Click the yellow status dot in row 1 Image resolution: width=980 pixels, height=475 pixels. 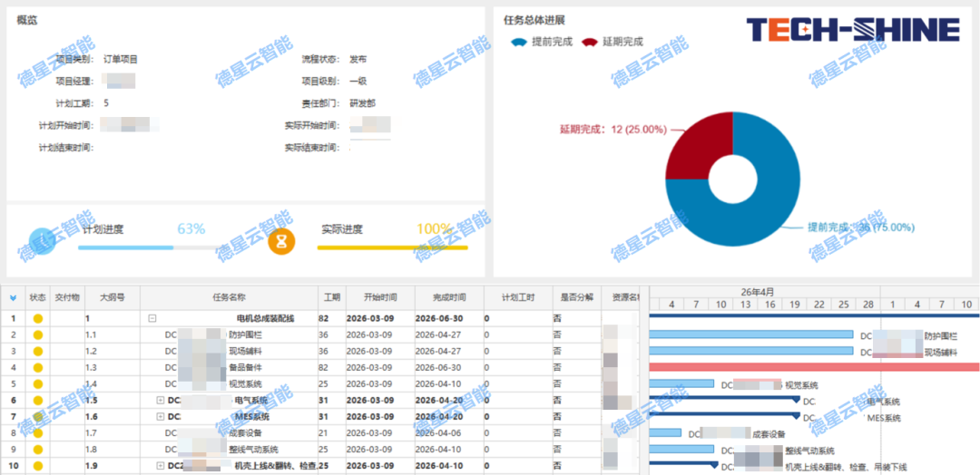pyautogui.click(x=37, y=319)
